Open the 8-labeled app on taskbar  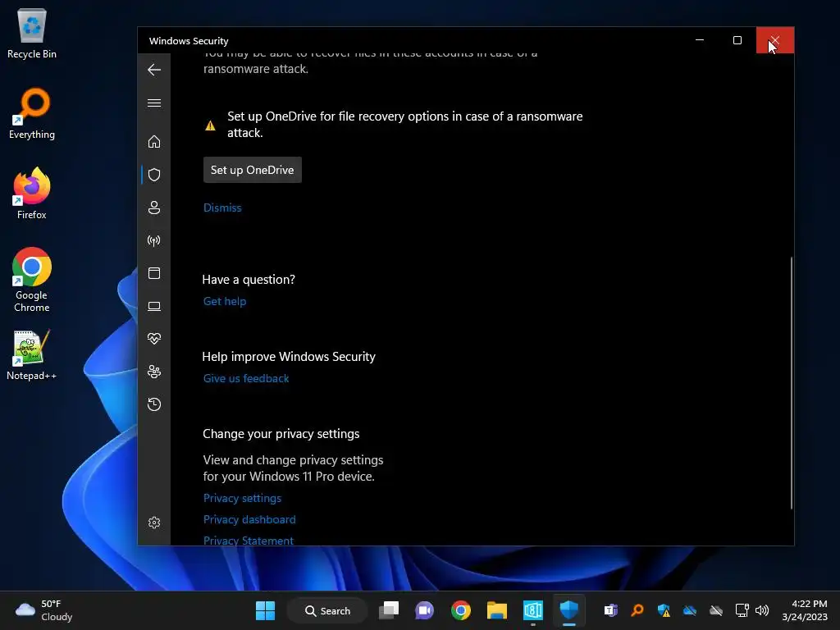click(x=533, y=610)
